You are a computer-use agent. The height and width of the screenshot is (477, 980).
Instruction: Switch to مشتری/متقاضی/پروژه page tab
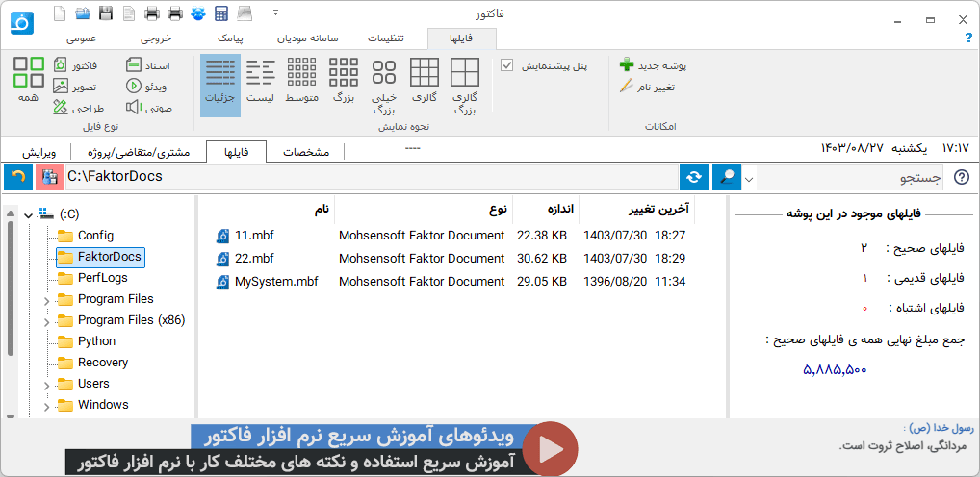pyautogui.click(x=139, y=152)
